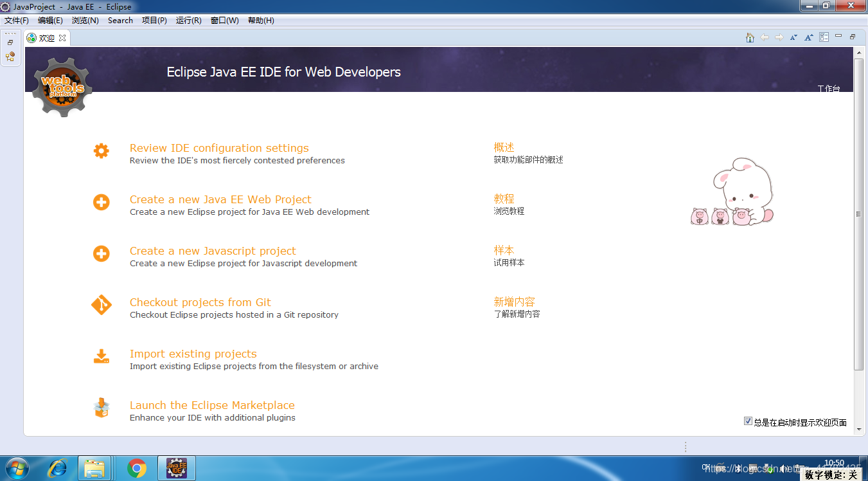Click the Bluetooth tray icon
868x481 pixels.
point(739,468)
